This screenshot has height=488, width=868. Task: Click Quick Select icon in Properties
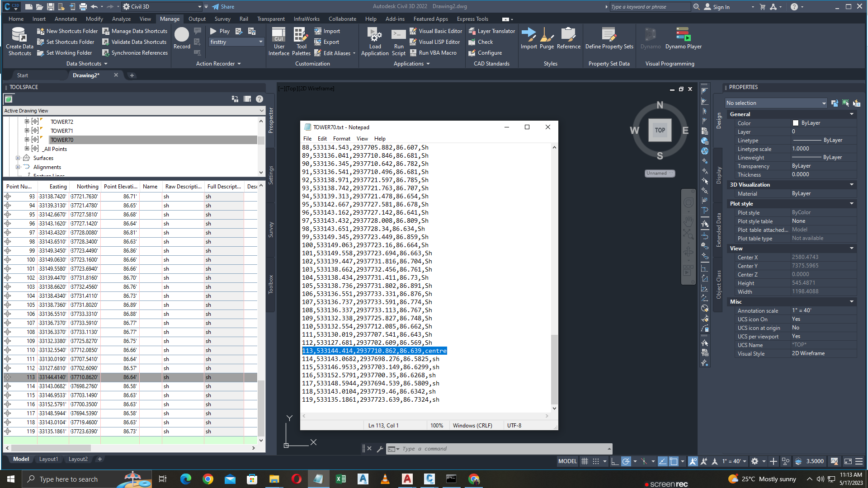click(x=856, y=103)
